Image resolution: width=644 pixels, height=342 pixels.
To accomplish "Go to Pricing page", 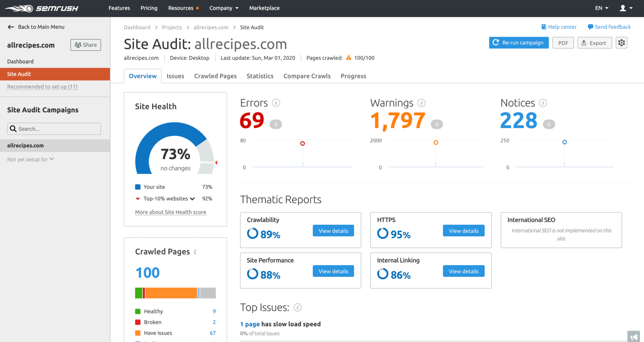I will coord(149,8).
